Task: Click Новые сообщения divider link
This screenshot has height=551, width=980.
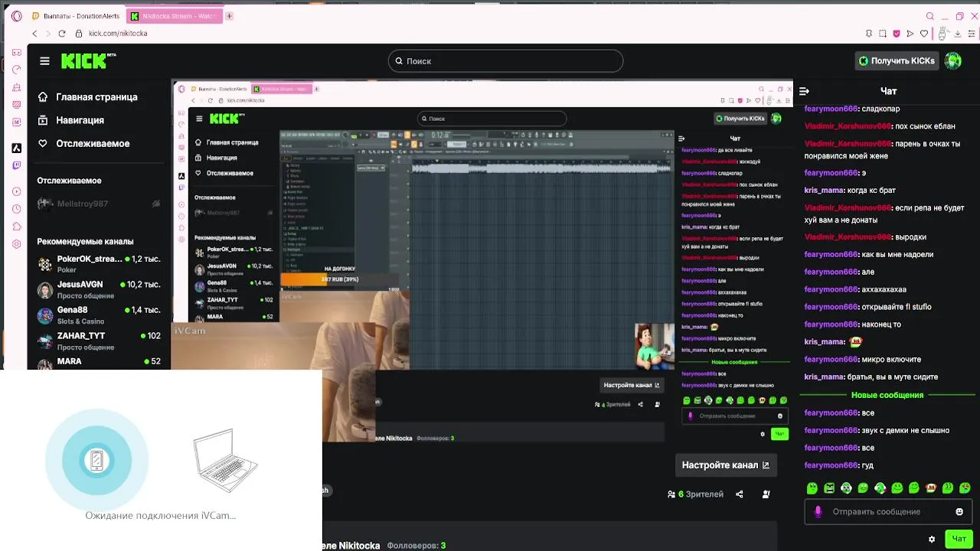Action: click(887, 395)
